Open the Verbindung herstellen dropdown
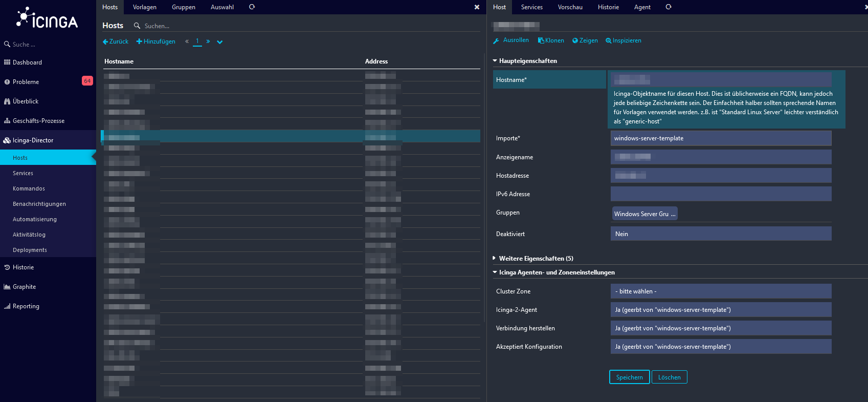Image resolution: width=868 pixels, height=402 pixels. point(721,328)
